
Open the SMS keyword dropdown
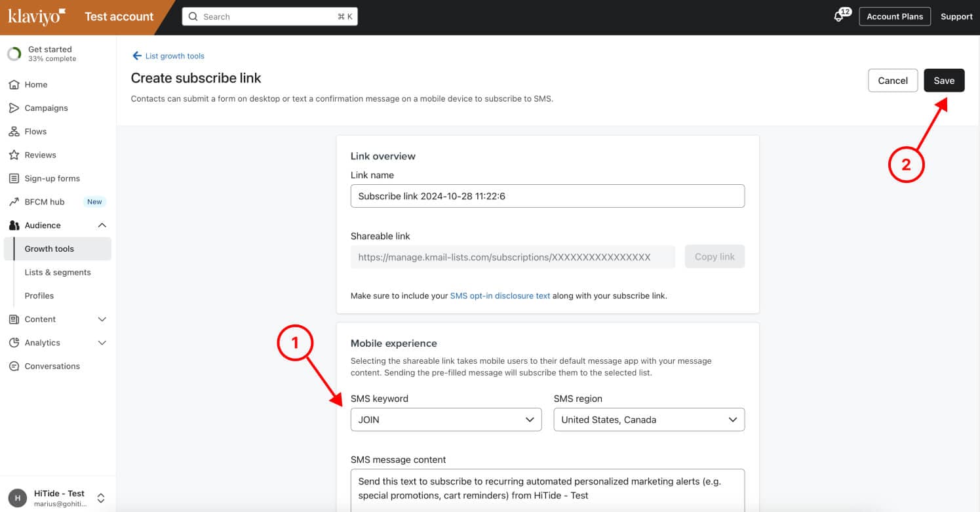(x=446, y=420)
